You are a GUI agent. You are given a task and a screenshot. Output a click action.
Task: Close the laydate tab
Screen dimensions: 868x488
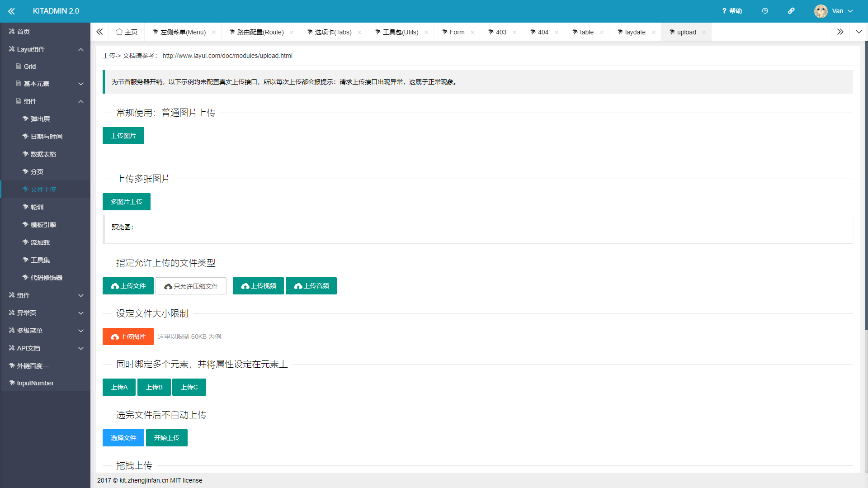654,32
